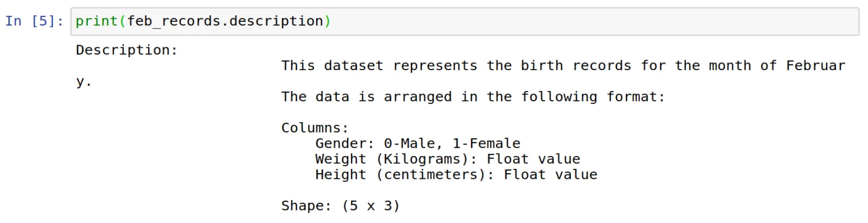Click on feb_records in the code
The height and width of the screenshot is (223, 868).
(173, 21)
